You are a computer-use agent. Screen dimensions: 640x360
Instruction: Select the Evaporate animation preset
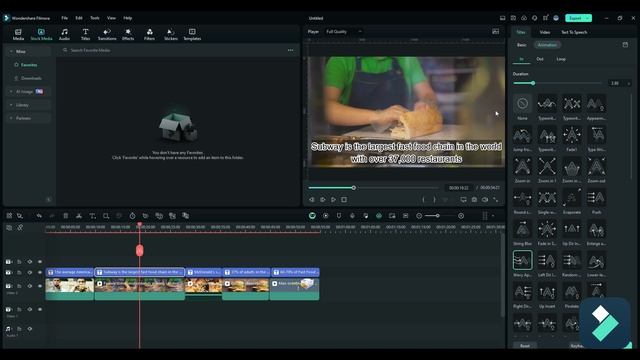pos(571,201)
